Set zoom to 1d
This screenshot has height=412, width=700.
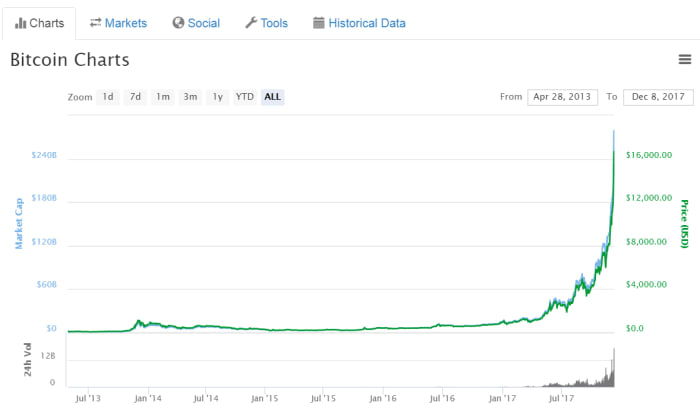coord(108,97)
